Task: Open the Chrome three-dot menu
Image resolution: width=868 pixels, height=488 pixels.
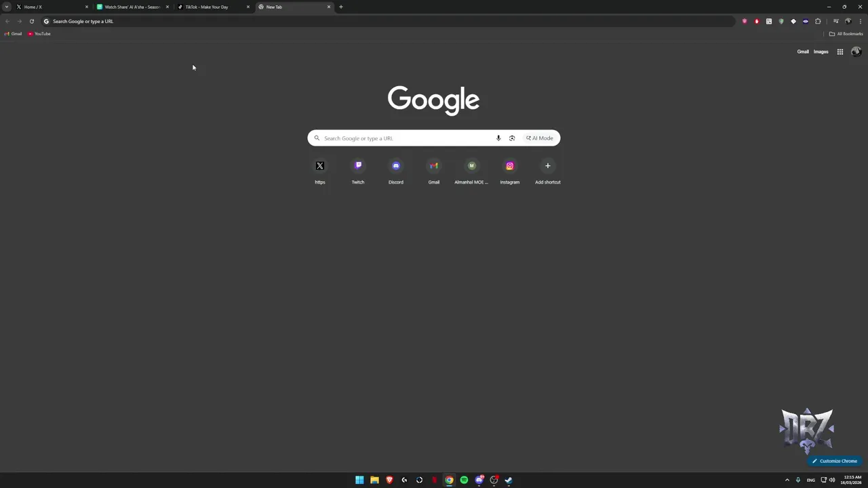Action: 861,21
